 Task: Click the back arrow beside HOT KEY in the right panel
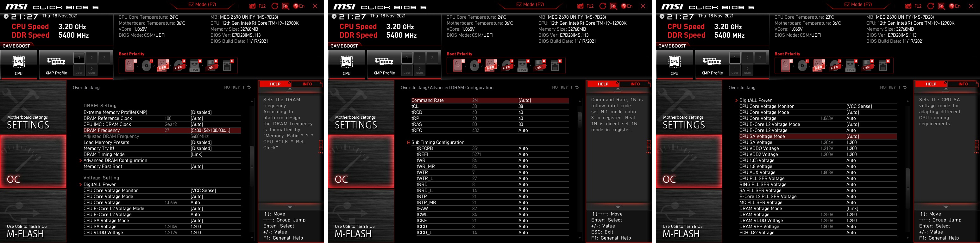click(905, 87)
